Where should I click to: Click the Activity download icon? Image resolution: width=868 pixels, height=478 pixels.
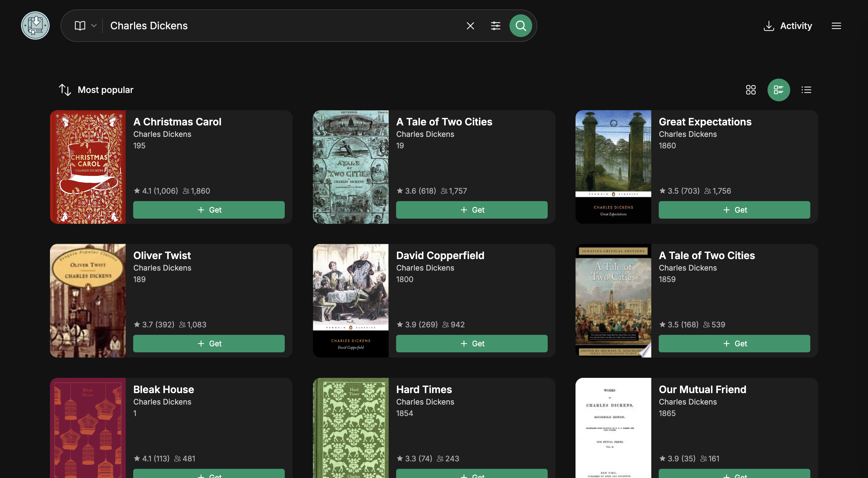(768, 26)
